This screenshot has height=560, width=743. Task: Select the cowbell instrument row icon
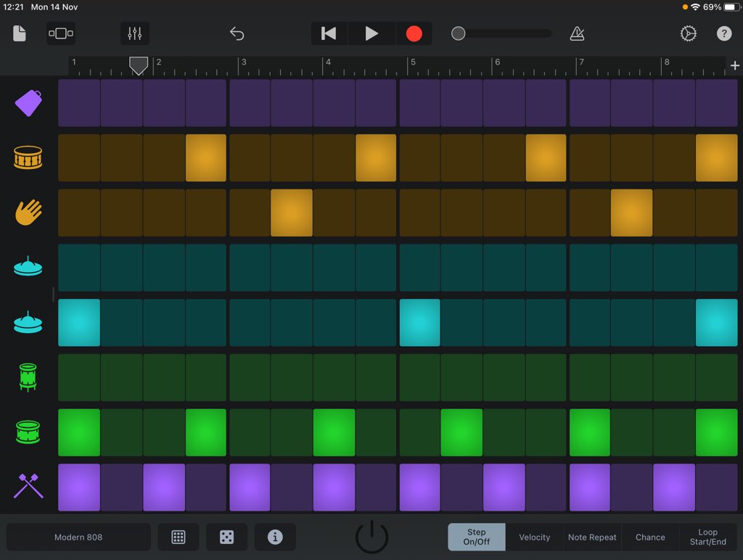28,103
